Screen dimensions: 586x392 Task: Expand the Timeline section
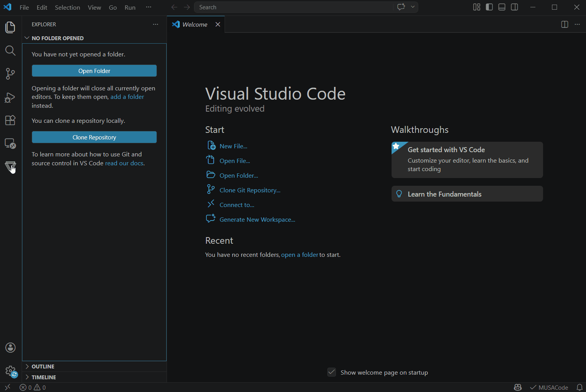94,377
